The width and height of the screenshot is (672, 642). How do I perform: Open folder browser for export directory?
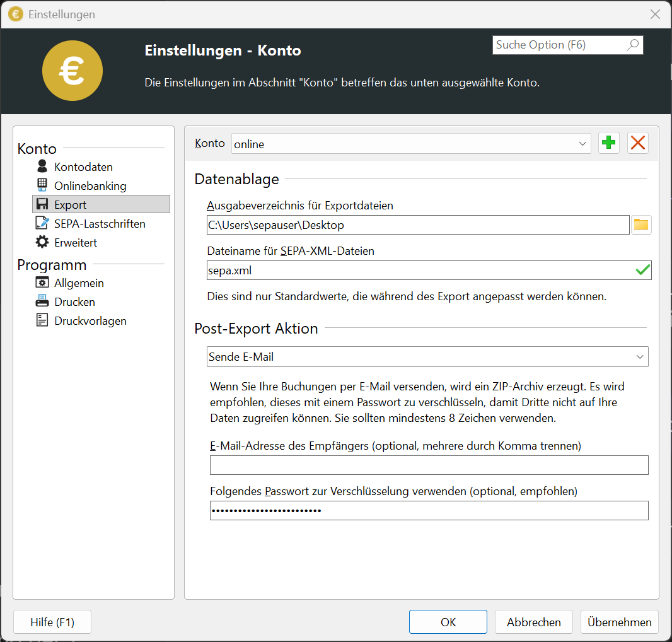coord(641,225)
